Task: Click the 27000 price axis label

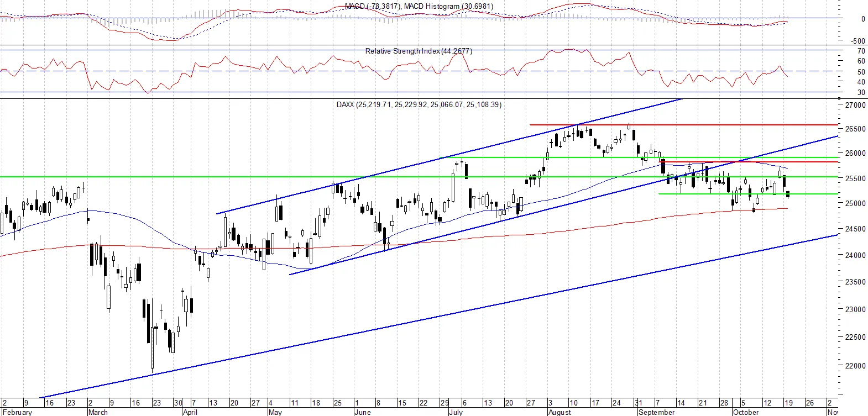Action: [856, 105]
